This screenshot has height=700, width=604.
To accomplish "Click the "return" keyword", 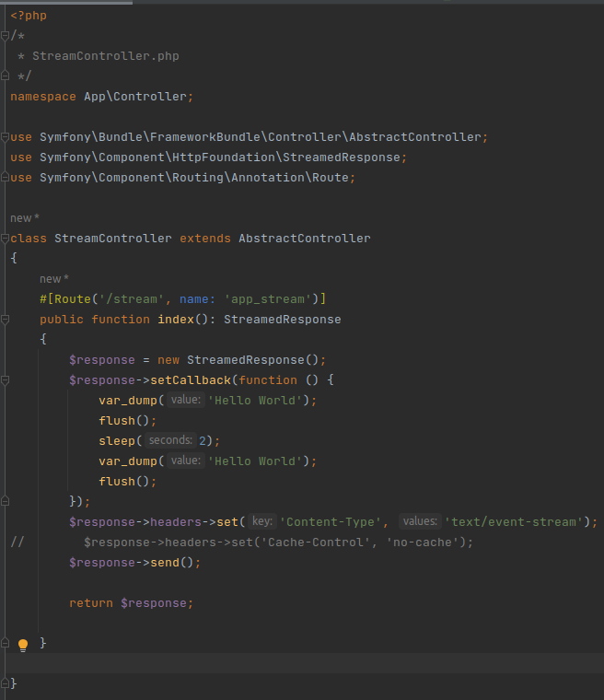I will (x=91, y=603).
